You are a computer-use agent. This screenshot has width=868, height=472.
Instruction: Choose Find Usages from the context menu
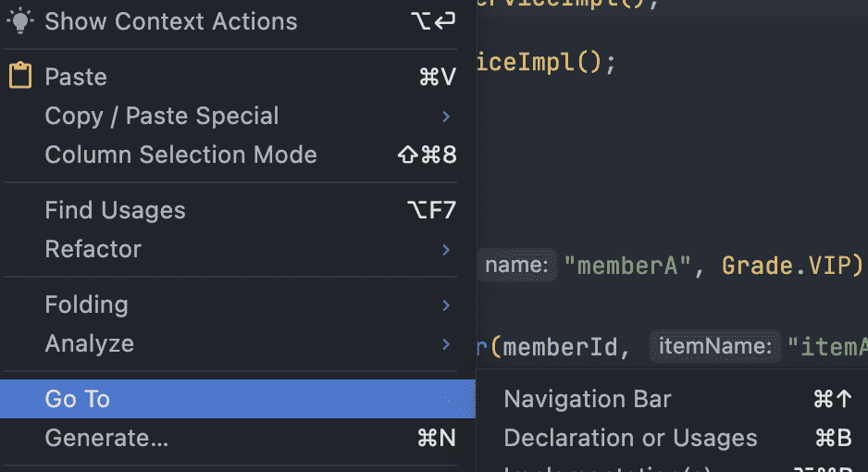[x=115, y=210]
